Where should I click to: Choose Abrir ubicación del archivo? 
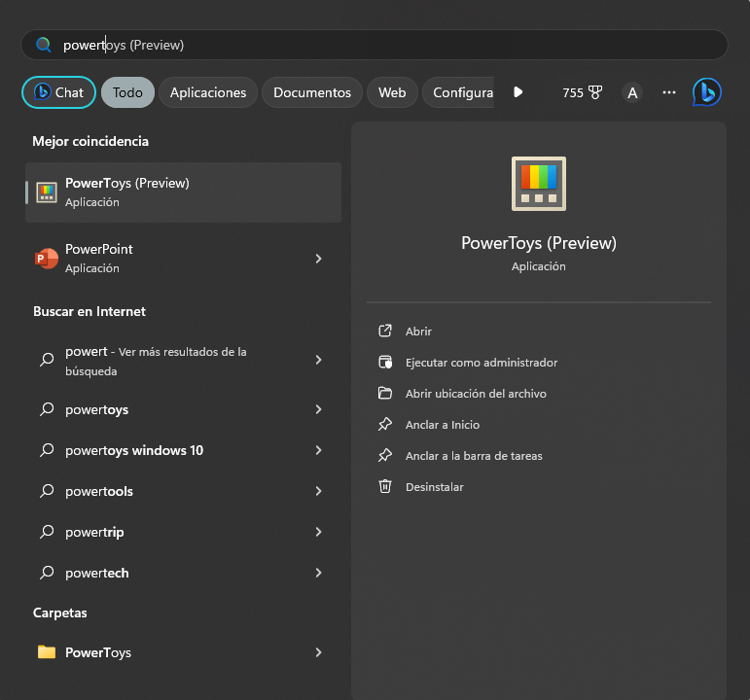click(476, 394)
